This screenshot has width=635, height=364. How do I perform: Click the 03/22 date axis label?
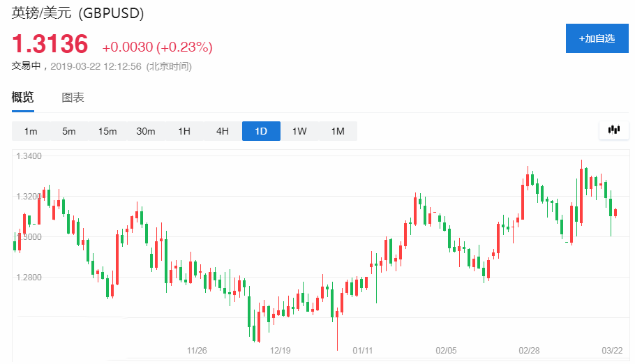click(x=612, y=351)
